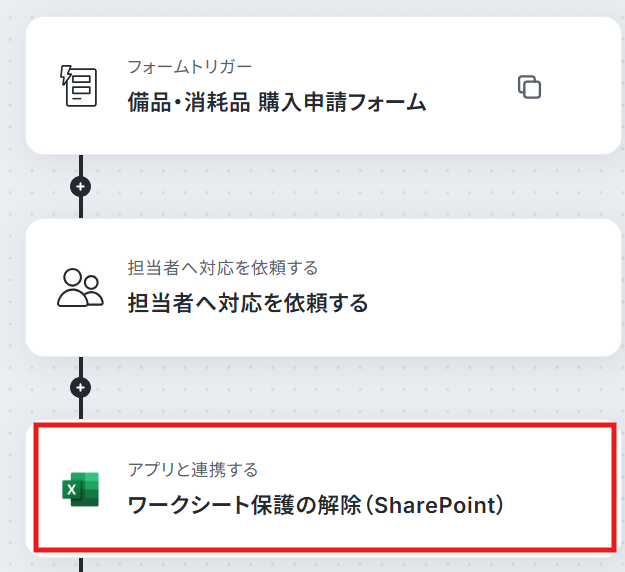Copy the form trigger using duplicate icon
Screen dimensions: 625x572
[529, 86]
